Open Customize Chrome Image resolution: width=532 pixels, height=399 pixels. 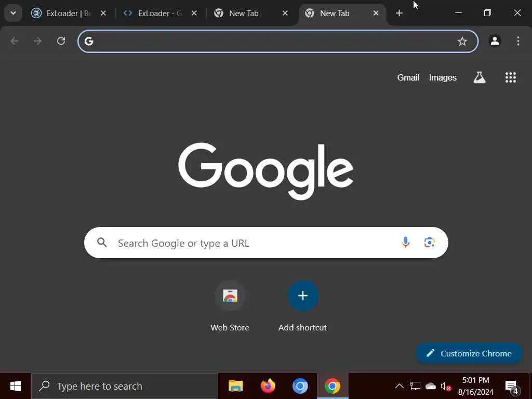pos(469,353)
